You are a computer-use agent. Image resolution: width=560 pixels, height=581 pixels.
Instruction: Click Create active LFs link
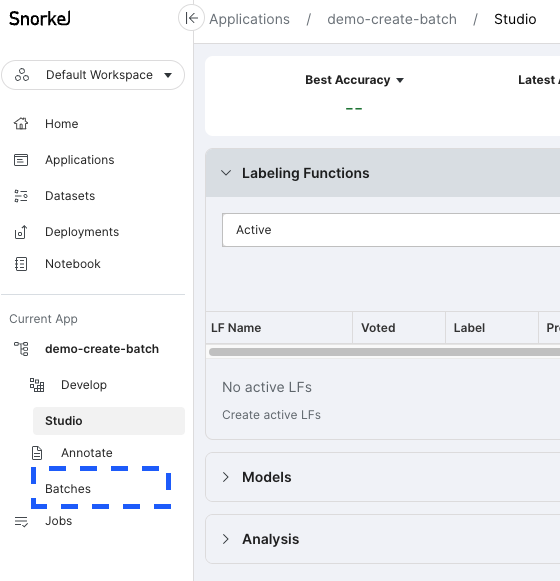[x=271, y=415]
